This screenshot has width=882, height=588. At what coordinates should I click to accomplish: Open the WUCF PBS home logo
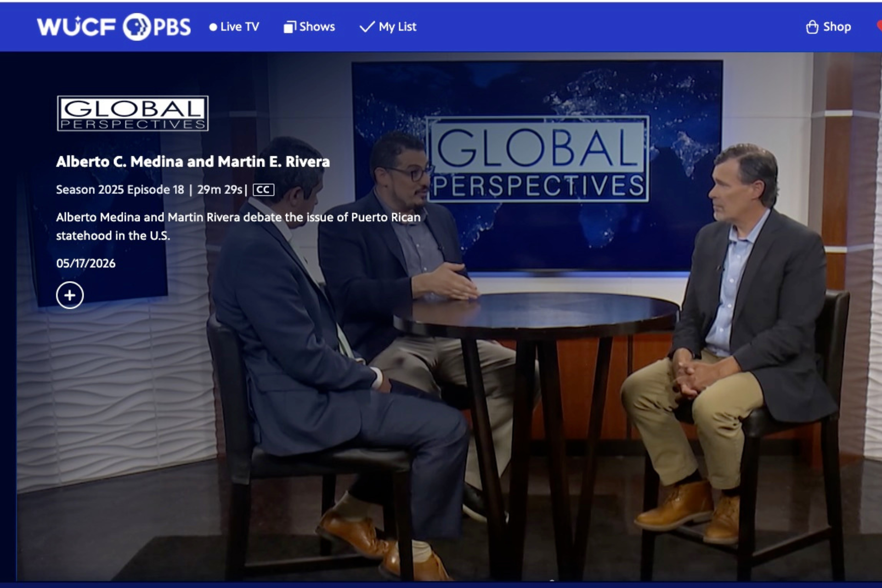point(113,27)
